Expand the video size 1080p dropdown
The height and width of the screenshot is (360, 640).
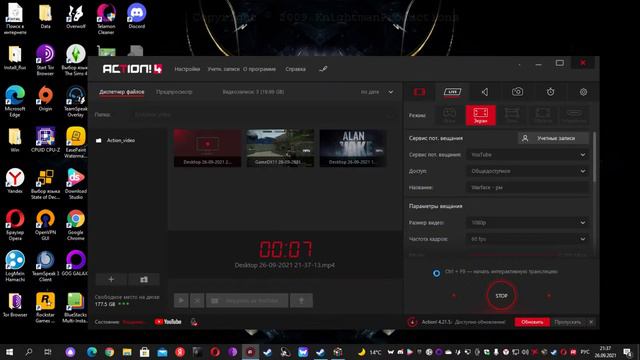527,222
